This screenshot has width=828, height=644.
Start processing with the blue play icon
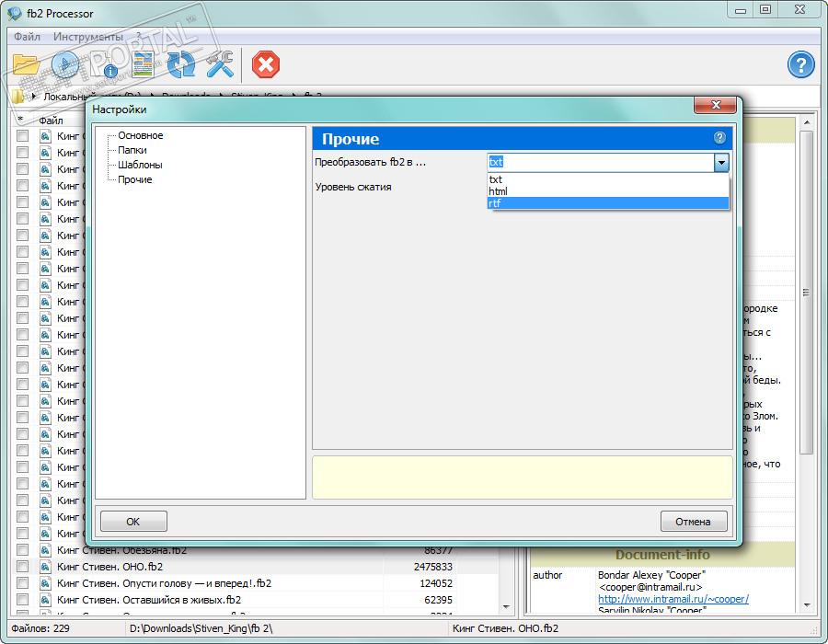[x=65, y=64]
